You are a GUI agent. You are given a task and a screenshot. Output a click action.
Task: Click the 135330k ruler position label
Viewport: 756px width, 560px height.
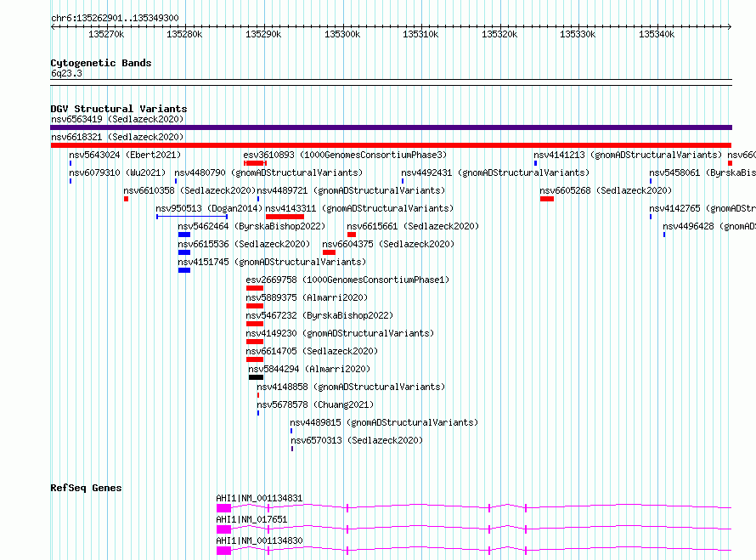pyautogui.click(x=578, y=34)
